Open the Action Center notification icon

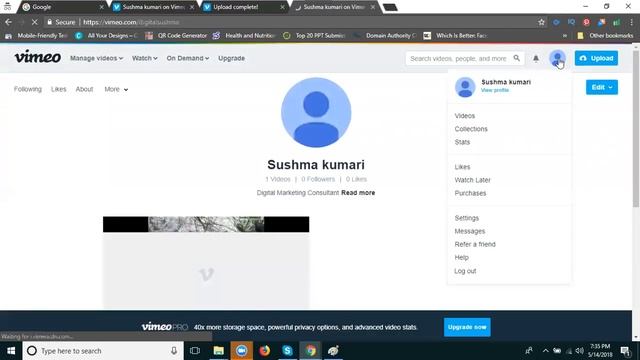[x=625, y=351]
